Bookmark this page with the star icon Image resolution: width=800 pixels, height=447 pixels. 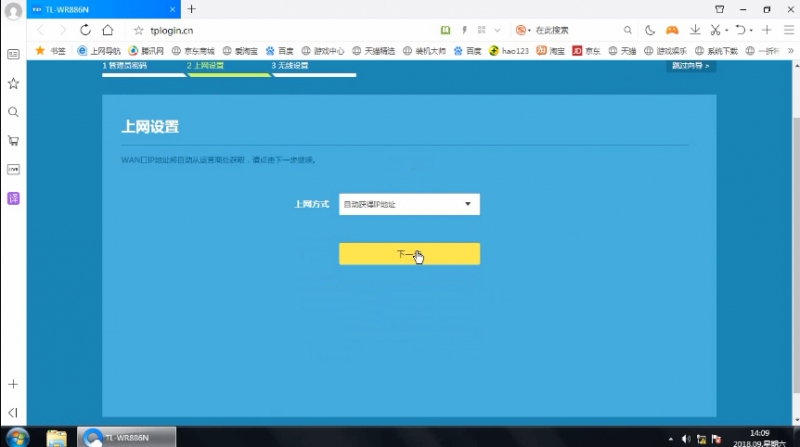click(138, 31)
